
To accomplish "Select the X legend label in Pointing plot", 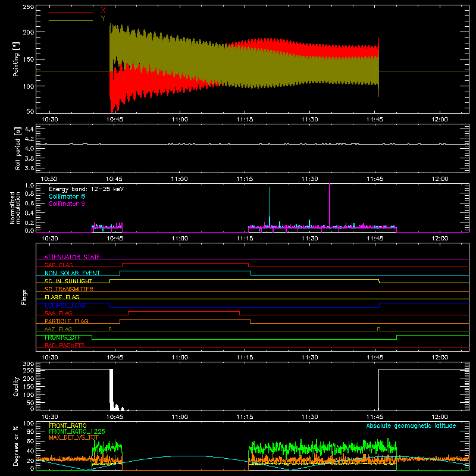I will pos(103,11).
